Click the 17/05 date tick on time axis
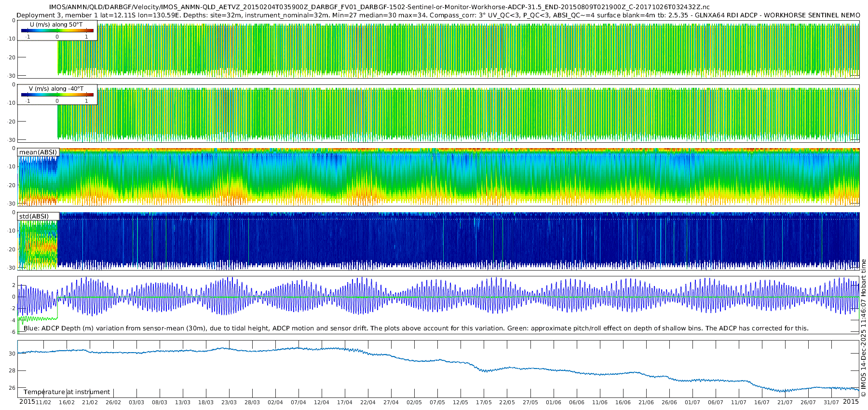The width and height of the screenshot is (868, 410). (484, 402)
